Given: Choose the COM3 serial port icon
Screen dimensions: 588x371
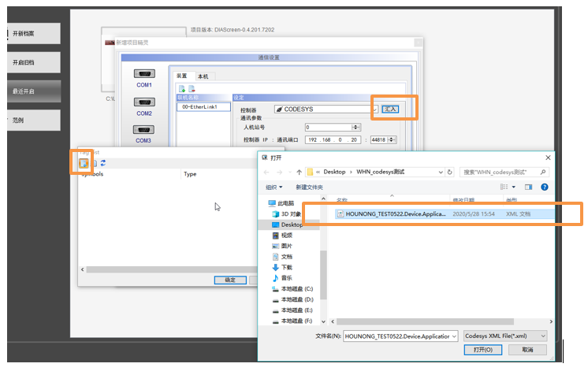Looking at the screenshot, I should 143,130.
